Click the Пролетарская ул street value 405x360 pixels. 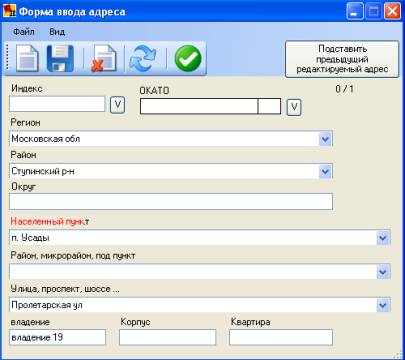(x=47, y=305)
